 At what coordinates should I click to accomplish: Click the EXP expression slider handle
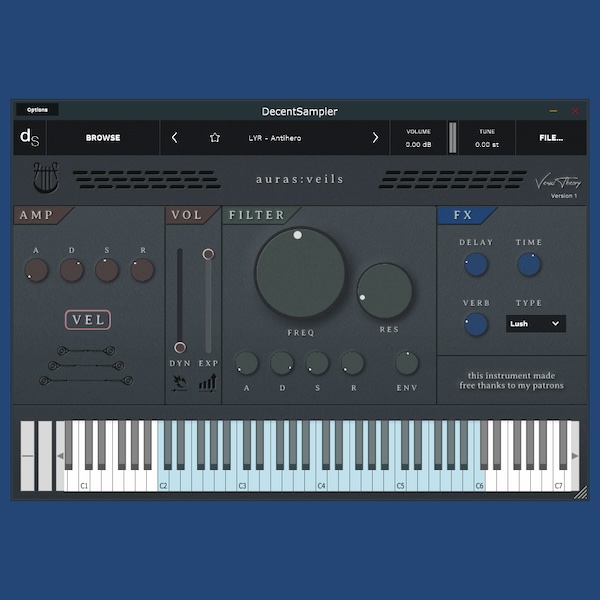pyautogui.click(x=208, y=254)
